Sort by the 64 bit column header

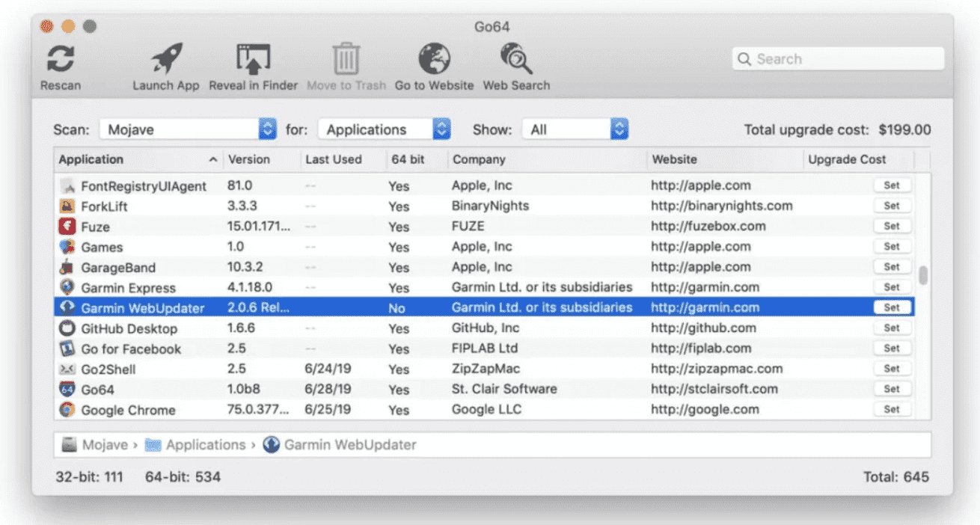coord(417,159)
